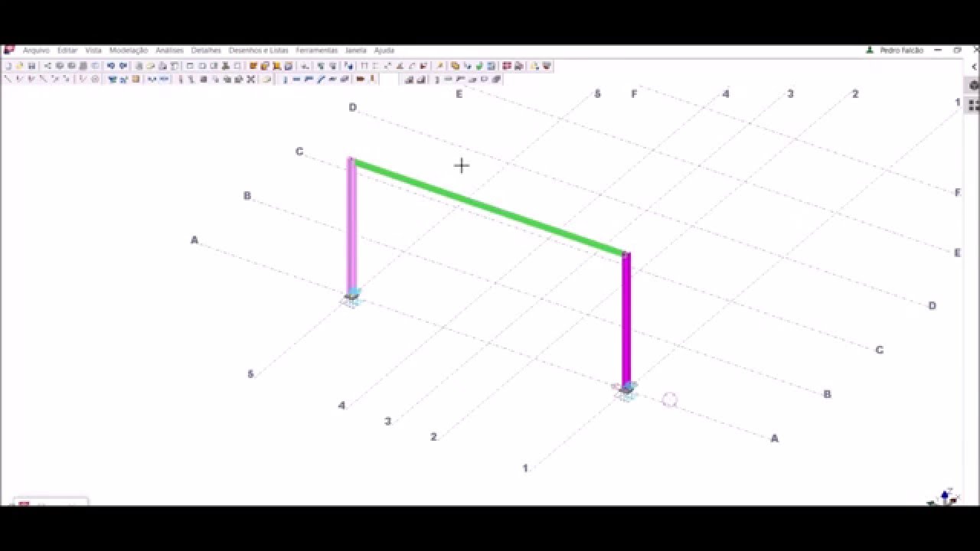Open the Análises menu
Viewport: 980px width, 551px height.
point(170,51)
